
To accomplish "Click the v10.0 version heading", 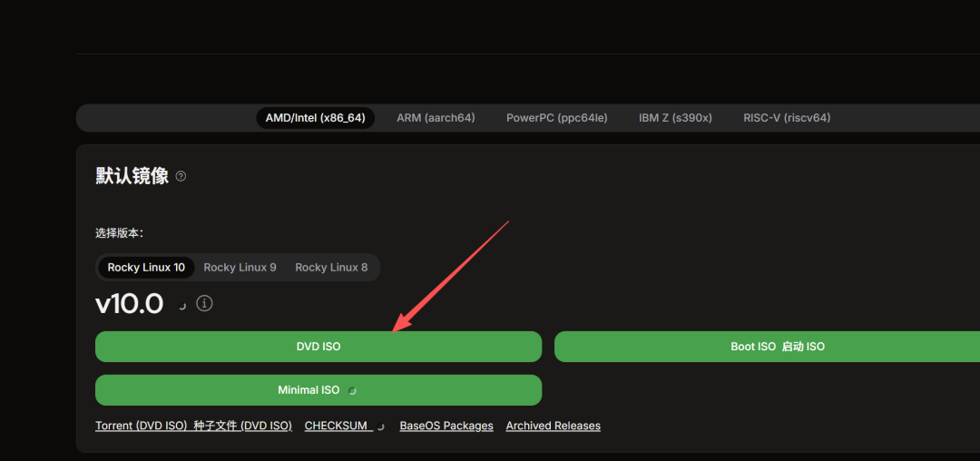I will point(130,304).
